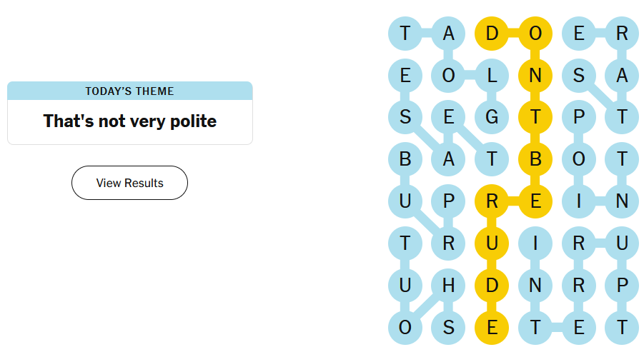Choose the yellow letter B circle
Image resolution: width=644 pixels, height=362 pixels.
point(535,159)
